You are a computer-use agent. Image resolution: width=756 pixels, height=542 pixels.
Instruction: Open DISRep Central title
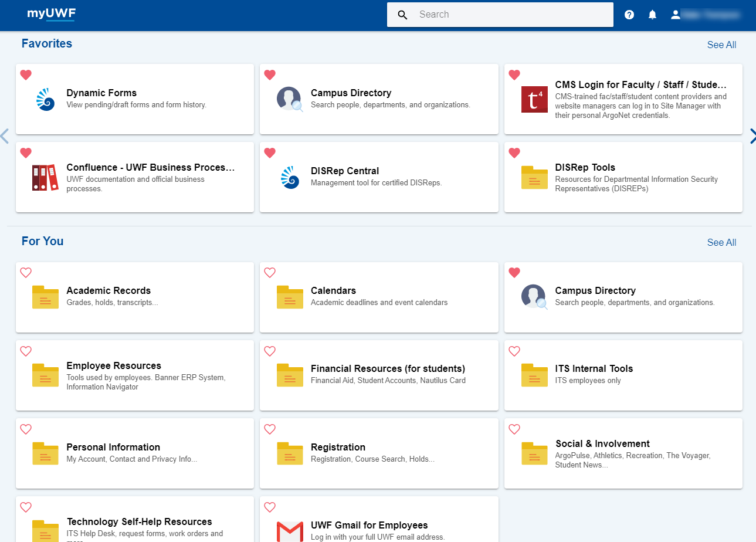pyautogui.click(x=345, y=171)
